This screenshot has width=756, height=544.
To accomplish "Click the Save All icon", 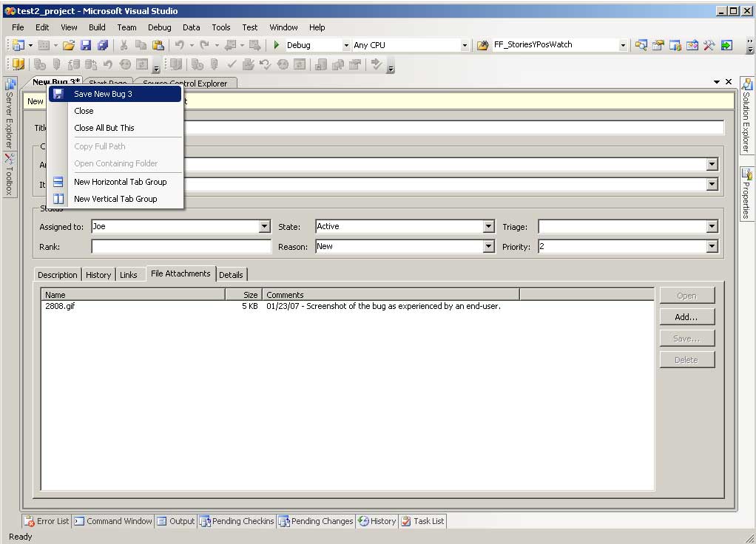I will pyautogui.click(x=103, y=45).
